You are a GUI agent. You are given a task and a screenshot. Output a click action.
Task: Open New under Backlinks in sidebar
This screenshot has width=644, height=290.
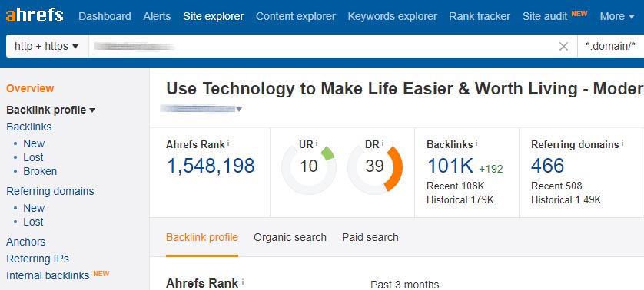(34, 143)
